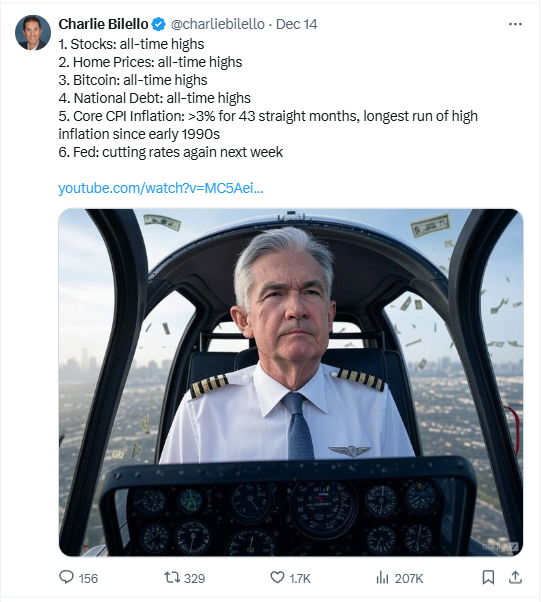Open Charlie Bilello's profile avatar

(33, 33)
